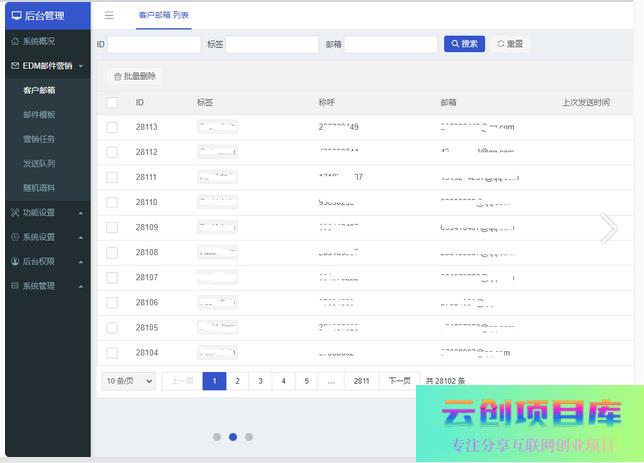Click the 标签 column header

coord(205,102)
